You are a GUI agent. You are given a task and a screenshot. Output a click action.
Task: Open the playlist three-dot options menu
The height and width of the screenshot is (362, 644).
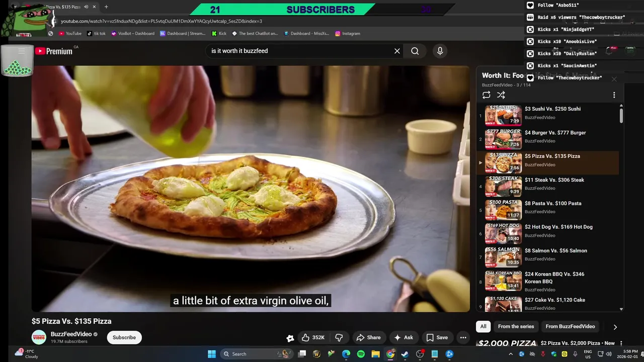click(614, 95)
